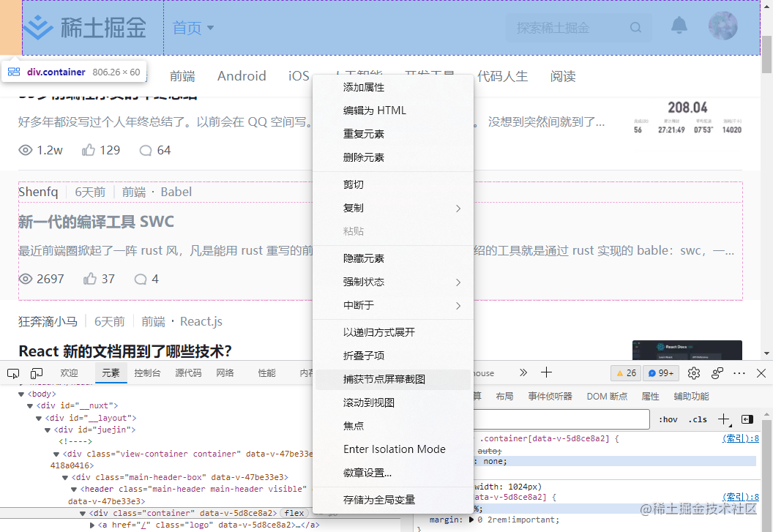Switch to the 控制台 tab
The width and height of the screenshot is (773, 532).
(147, 373)
